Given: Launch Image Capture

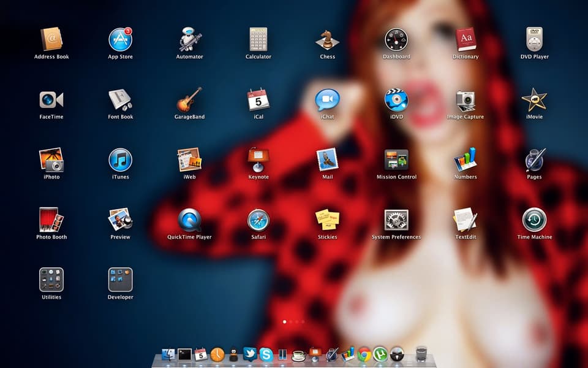Looking at the screenshot, I should 466,100.
